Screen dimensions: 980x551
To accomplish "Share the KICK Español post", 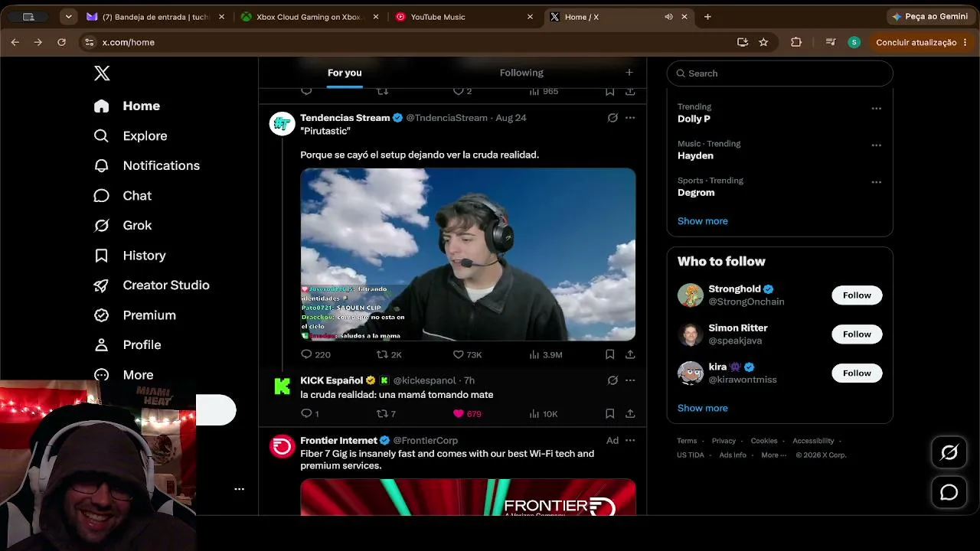I will (630, 414).
